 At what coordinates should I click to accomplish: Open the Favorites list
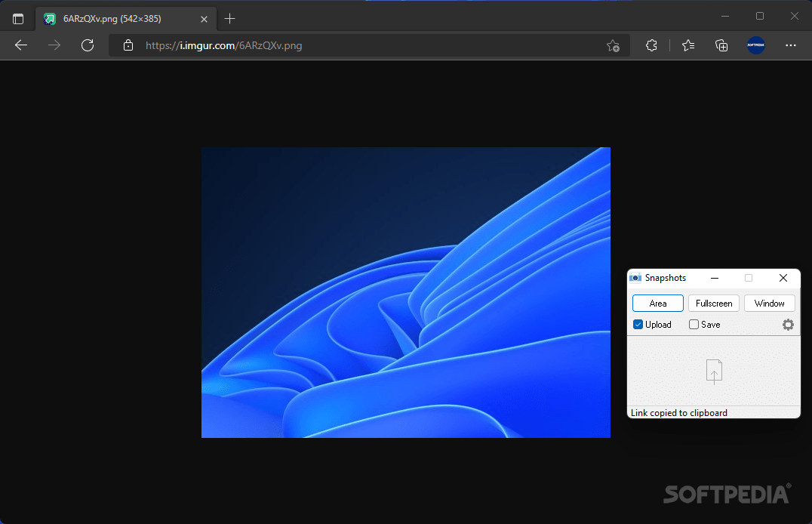[688, 45]
